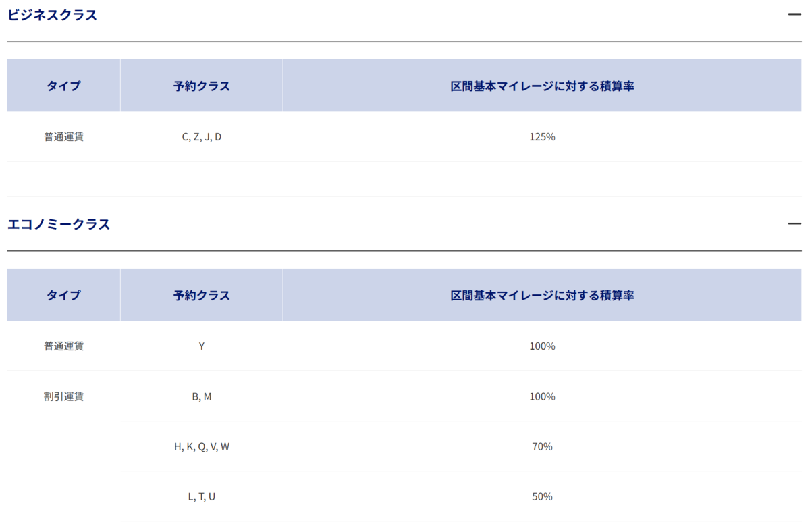Collapse the エコノミークラス section minus icon
Screen dimensions: 810x532
(x=794, y=223)
